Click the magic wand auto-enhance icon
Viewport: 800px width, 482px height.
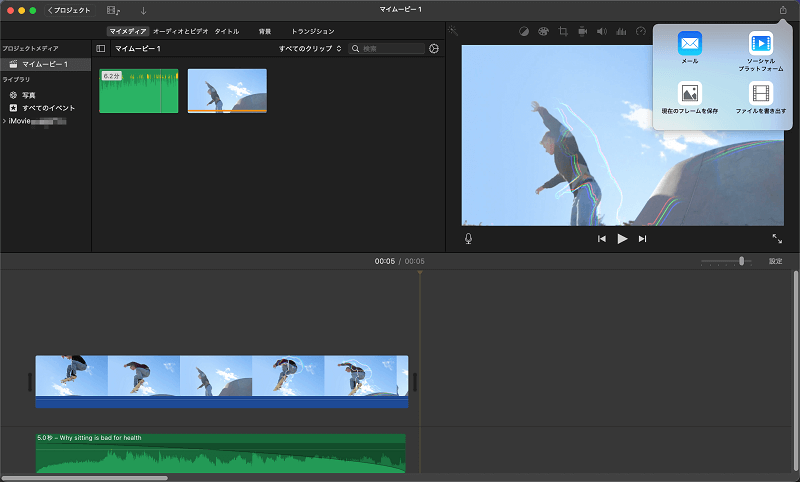(x=453, y=31)
